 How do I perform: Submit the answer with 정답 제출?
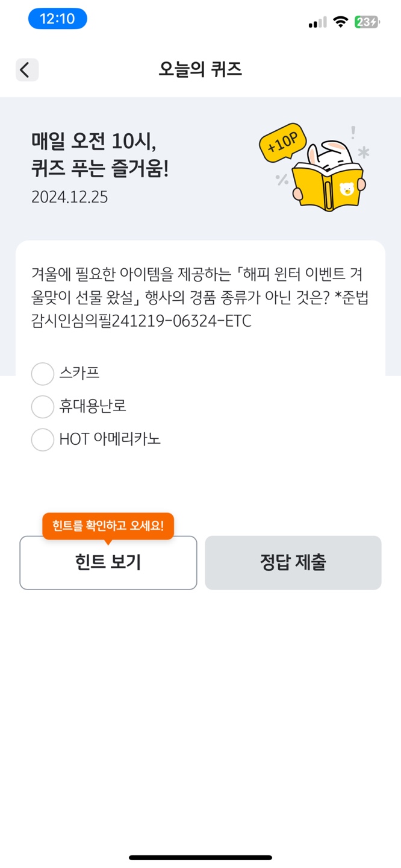[x=293, y=562]
